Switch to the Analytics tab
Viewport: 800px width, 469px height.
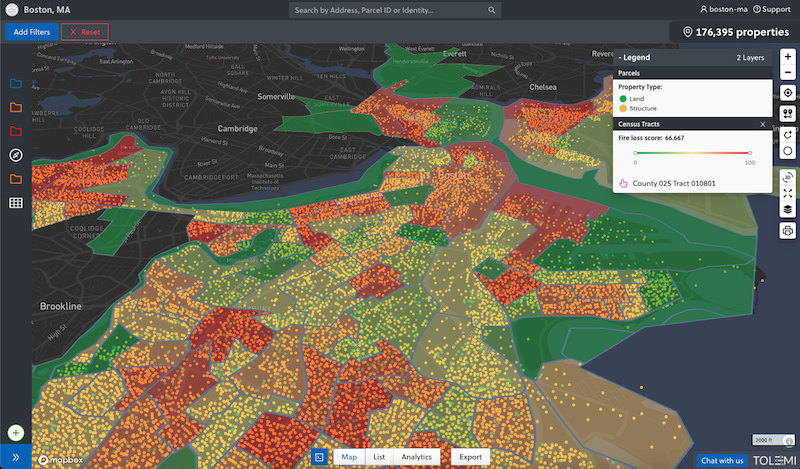point(417,457)
